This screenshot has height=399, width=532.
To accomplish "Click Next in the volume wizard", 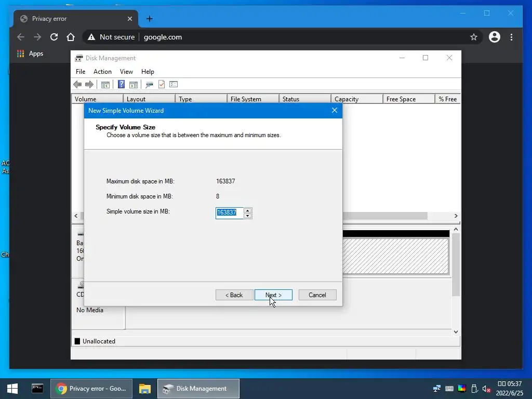I will 273,295.
